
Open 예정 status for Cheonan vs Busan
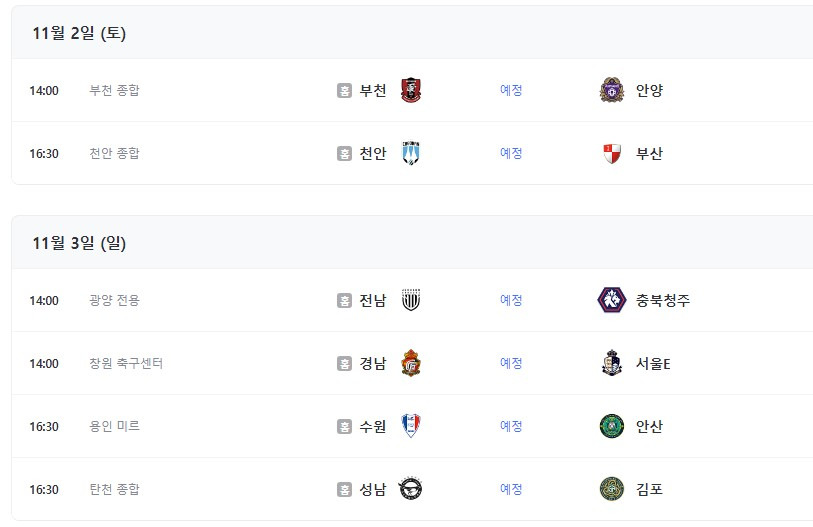click(x=511, y=153)
